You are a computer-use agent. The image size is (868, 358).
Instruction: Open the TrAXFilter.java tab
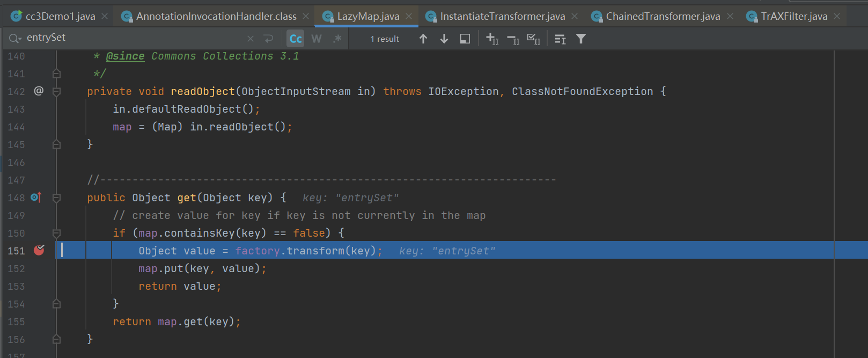(x=794, y=16)
